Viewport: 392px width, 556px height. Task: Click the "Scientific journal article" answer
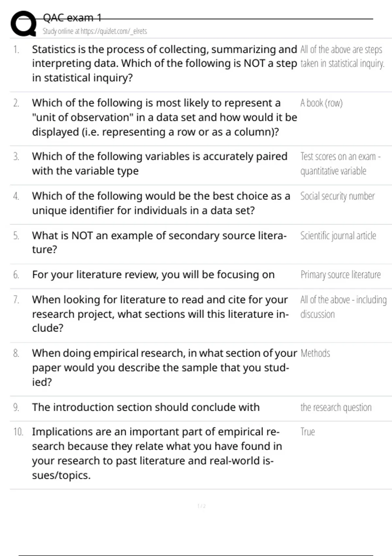pyautogui.click(x=338, y=236)
